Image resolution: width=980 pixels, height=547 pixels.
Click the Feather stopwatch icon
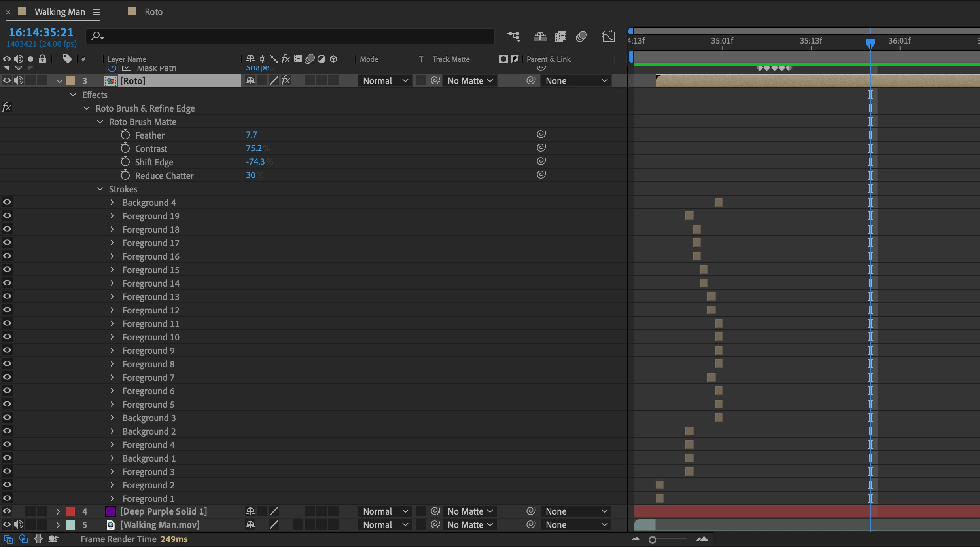tap(125, 135)
